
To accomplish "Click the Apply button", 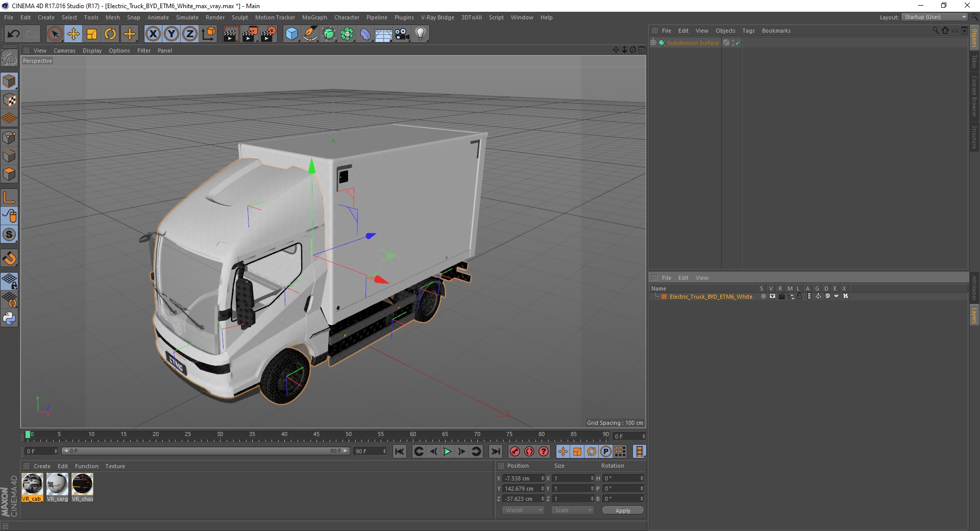I will (623, 511).
